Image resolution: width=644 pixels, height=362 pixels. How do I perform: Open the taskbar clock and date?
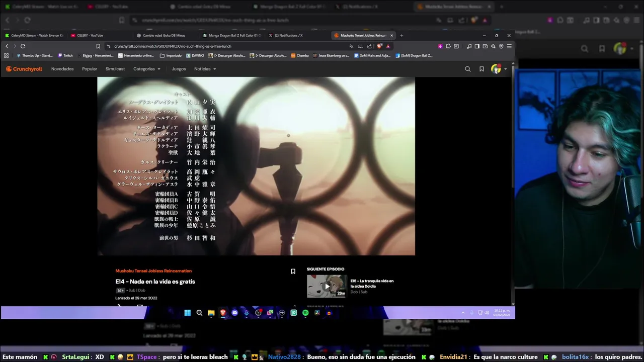502,313
